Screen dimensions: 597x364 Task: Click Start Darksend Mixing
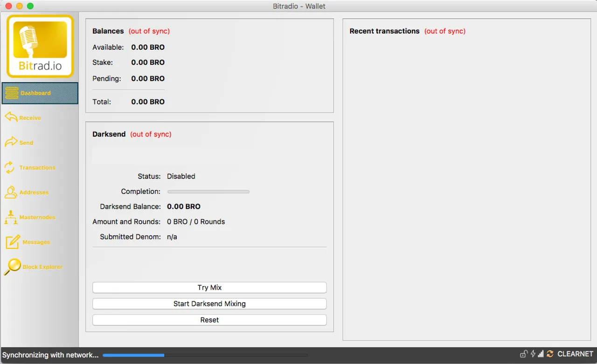(209, 304)
